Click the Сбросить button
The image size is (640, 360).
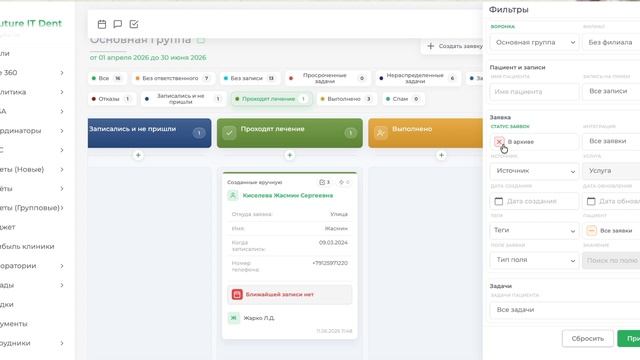588,338
